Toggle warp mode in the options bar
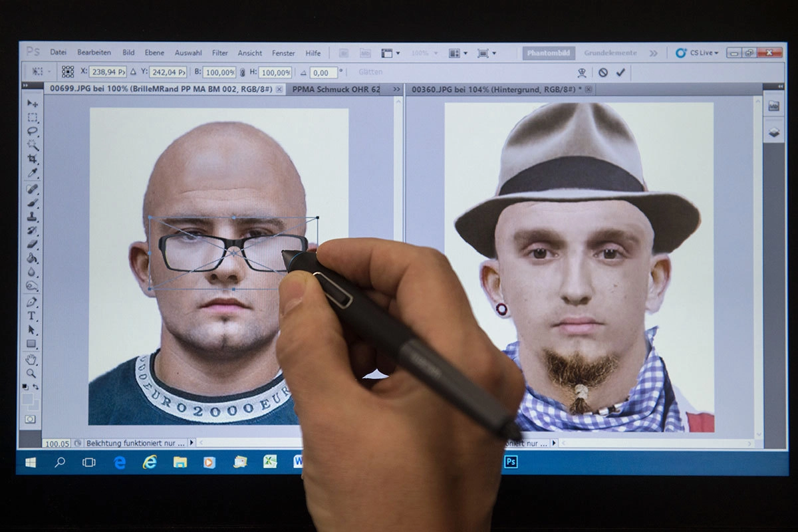 click(582, 72)
